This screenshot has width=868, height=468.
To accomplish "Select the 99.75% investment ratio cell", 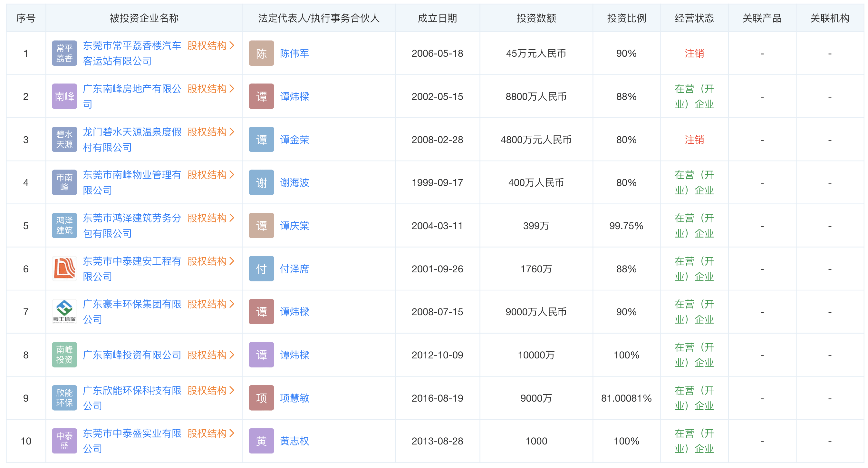I will click(626, 226).
